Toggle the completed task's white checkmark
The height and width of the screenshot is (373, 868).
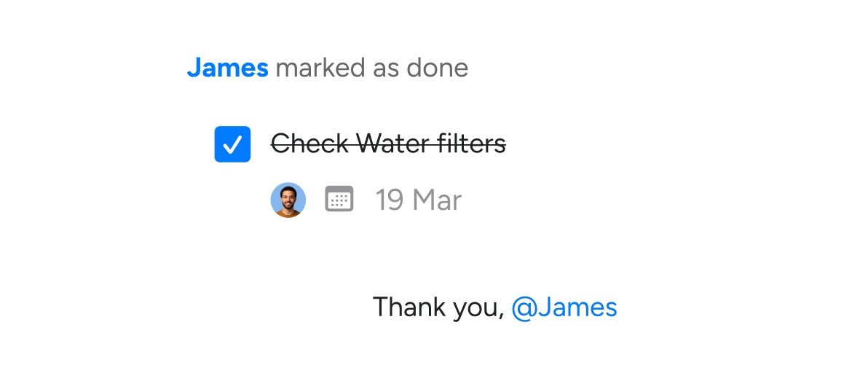[x=232, y=145]
